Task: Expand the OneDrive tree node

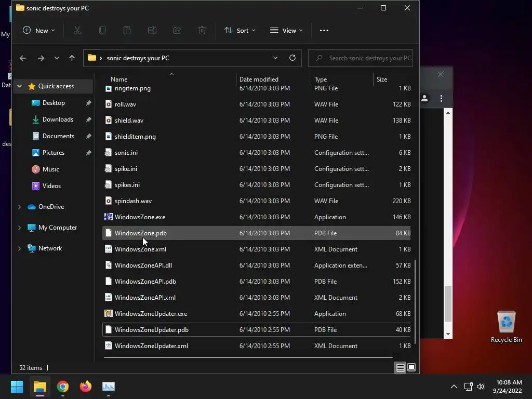Action: (x=20, y=207)
